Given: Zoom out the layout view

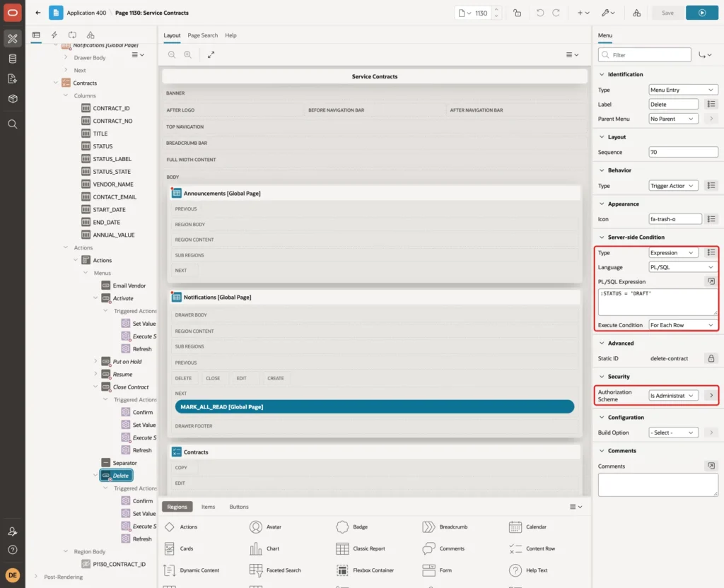Looking at the screenshot, I should 172,54.
